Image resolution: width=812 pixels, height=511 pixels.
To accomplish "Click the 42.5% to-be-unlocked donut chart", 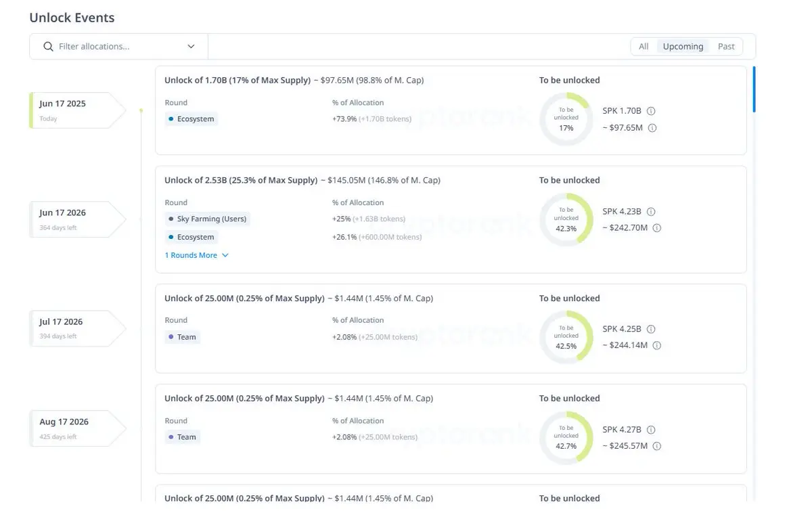I will 566,337.
